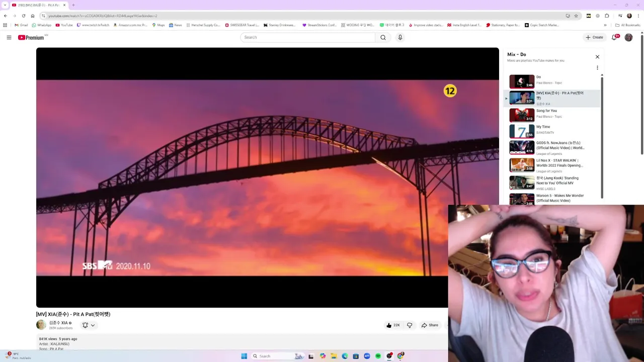Open the YouTube bookmark

[x=64, y=25]
